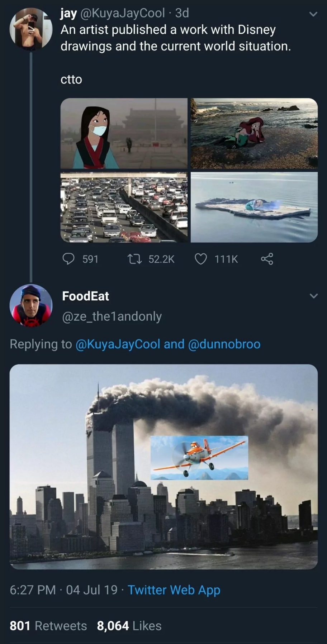Click the Twitter Web App source link
327x644 pixels.
pos(174,590)
